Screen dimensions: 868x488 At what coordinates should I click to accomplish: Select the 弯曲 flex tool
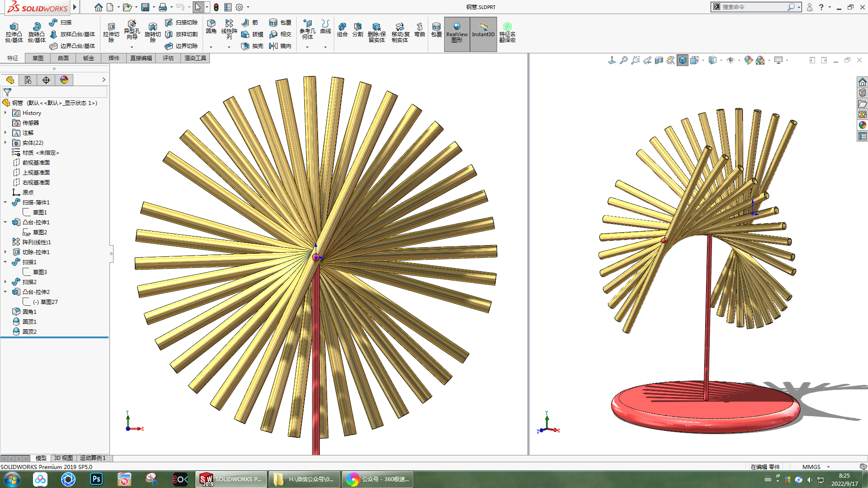(x=420, y=30)
